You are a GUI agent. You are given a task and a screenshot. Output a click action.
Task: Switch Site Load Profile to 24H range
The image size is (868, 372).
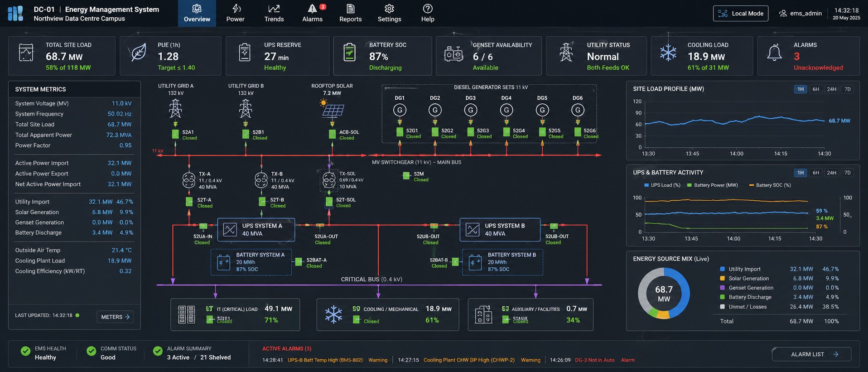pos(832,89)
